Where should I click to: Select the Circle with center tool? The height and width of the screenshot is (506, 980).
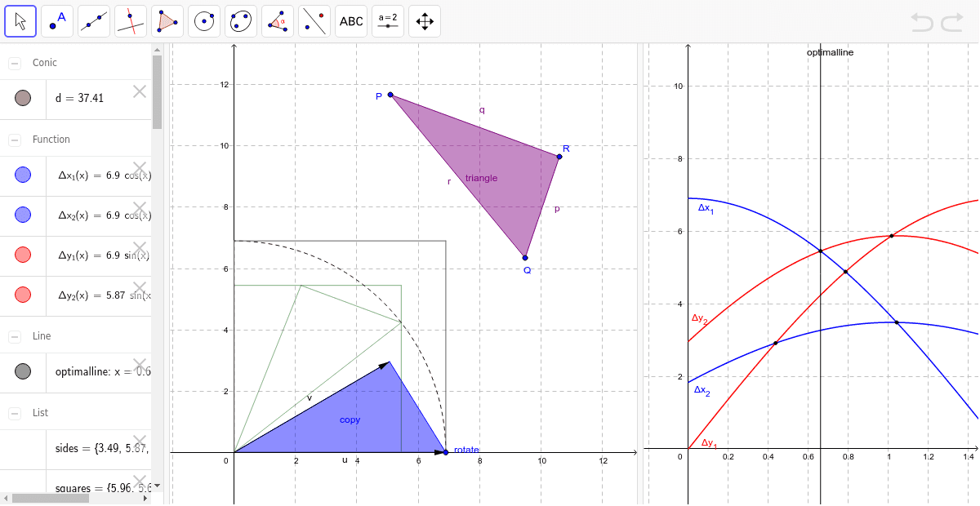(x=204, y=21)
